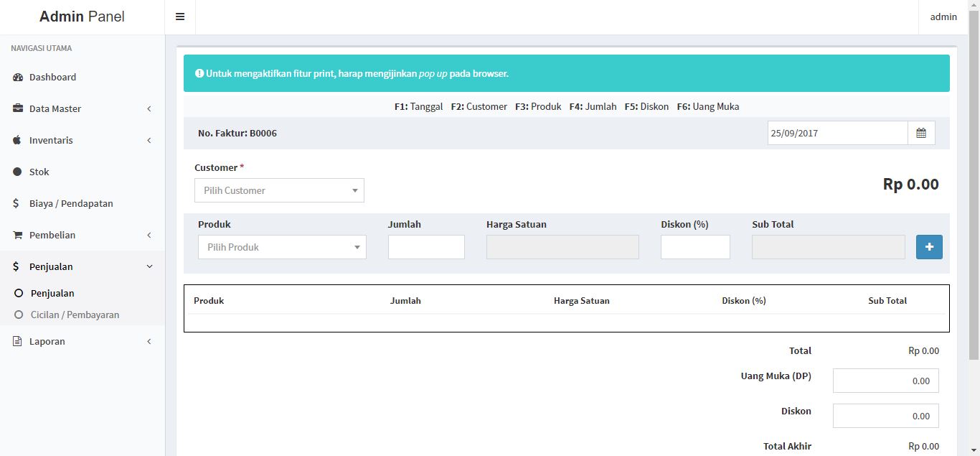Click the Admin Panel logo title
Screen dimensions: 980x456
click(x=82, y=17)
